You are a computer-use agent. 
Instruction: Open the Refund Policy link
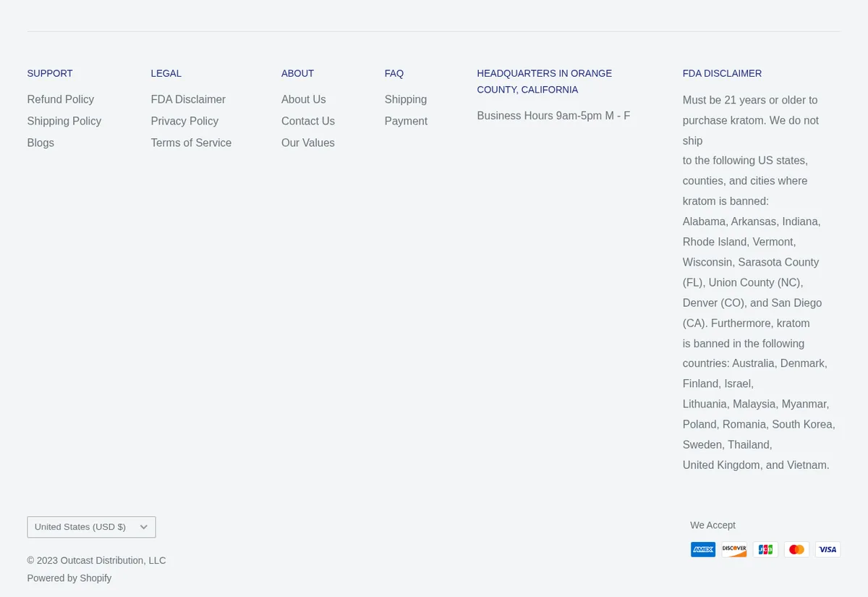click(61, 99)
